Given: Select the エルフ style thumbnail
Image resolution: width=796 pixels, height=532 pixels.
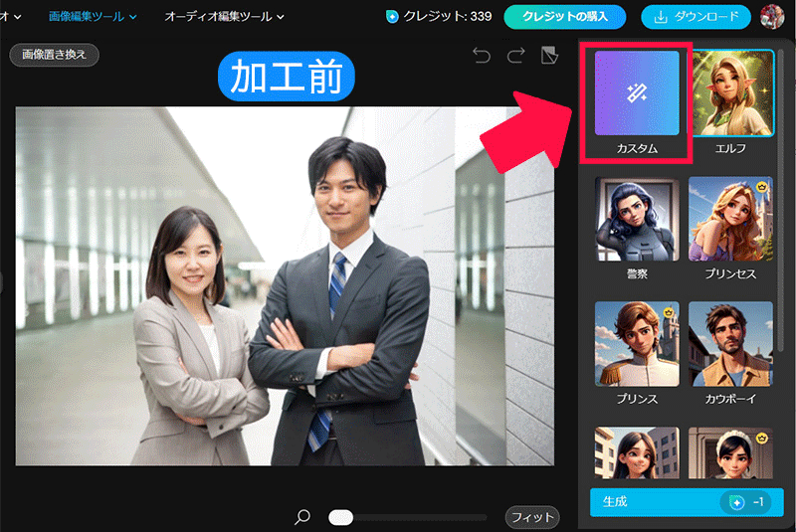Looking at the screenshot, I should click(731, 92).
